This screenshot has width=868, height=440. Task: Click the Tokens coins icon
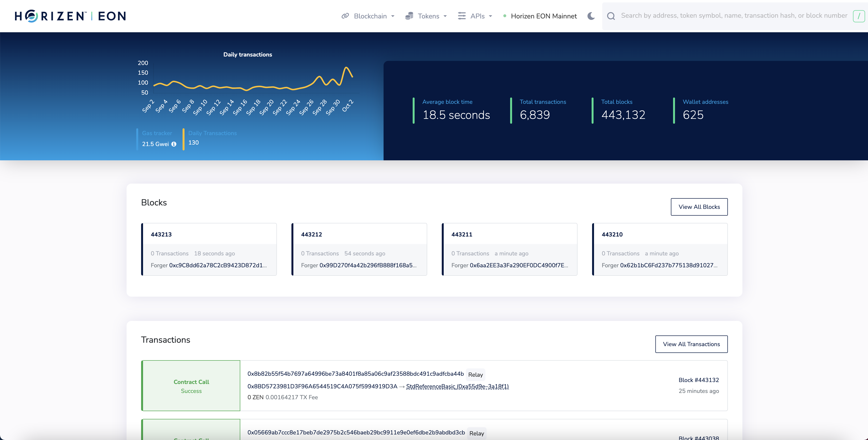[409, 16]
